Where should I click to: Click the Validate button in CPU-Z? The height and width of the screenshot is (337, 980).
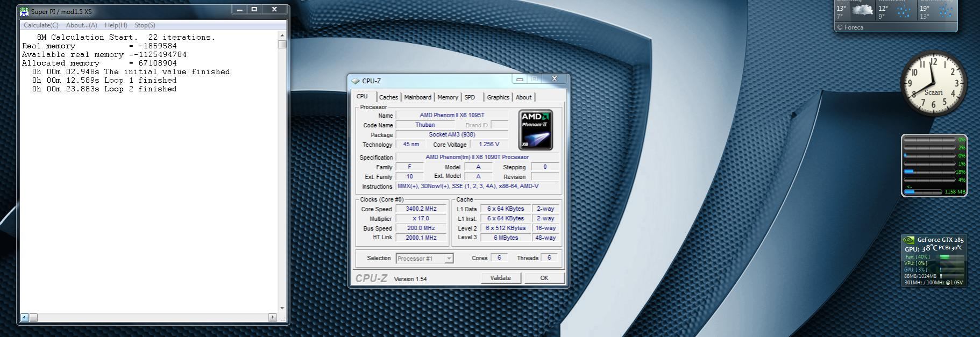(500, 278)
